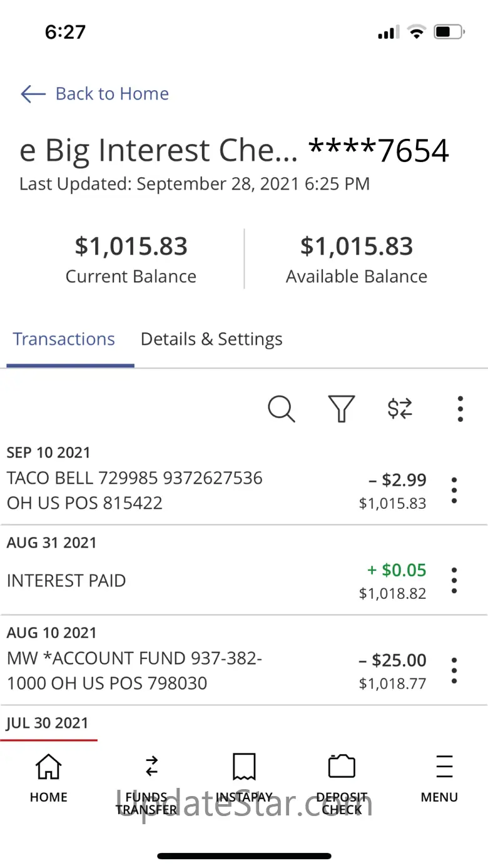Tap the MW Account Fund transaction entry

(188, 671)
